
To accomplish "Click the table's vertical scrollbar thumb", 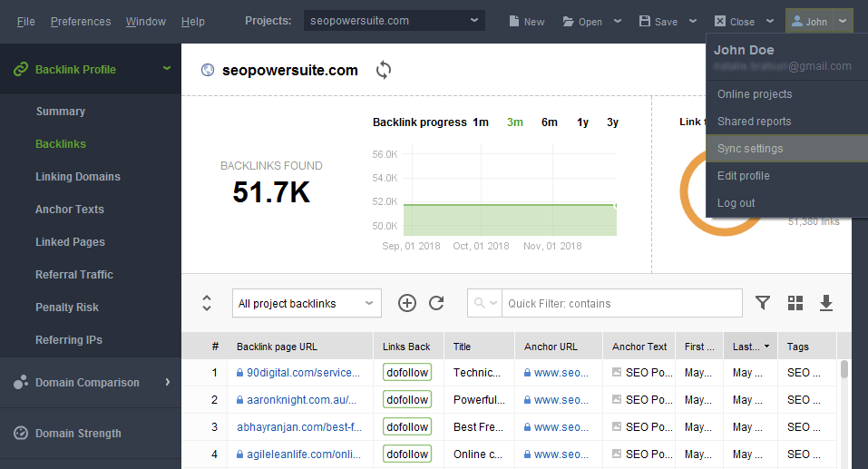I will [x=844, y=369].
